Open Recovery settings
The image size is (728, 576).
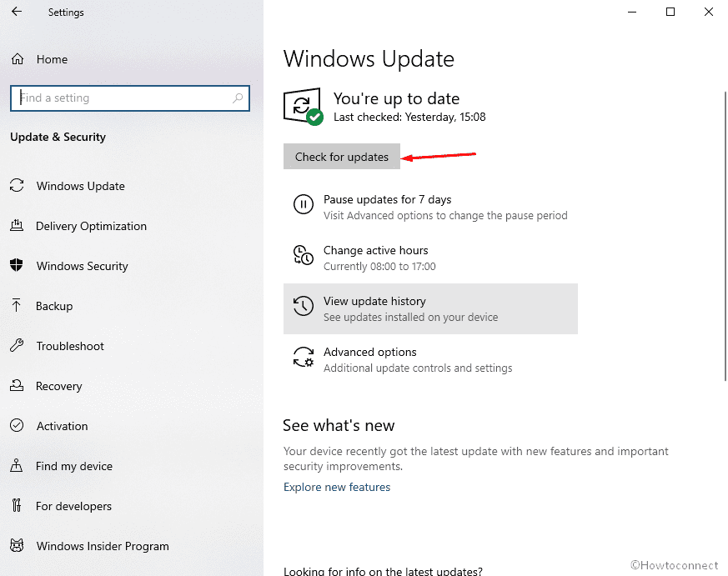click(59, 386)
